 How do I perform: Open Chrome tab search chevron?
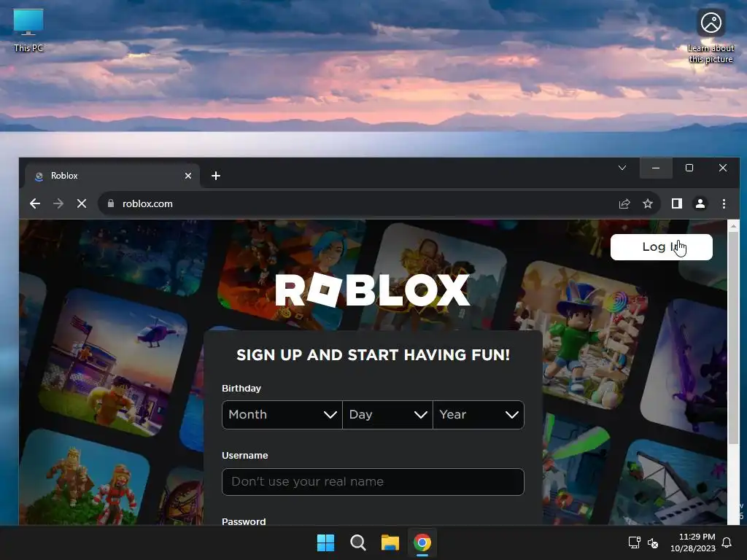622,168
